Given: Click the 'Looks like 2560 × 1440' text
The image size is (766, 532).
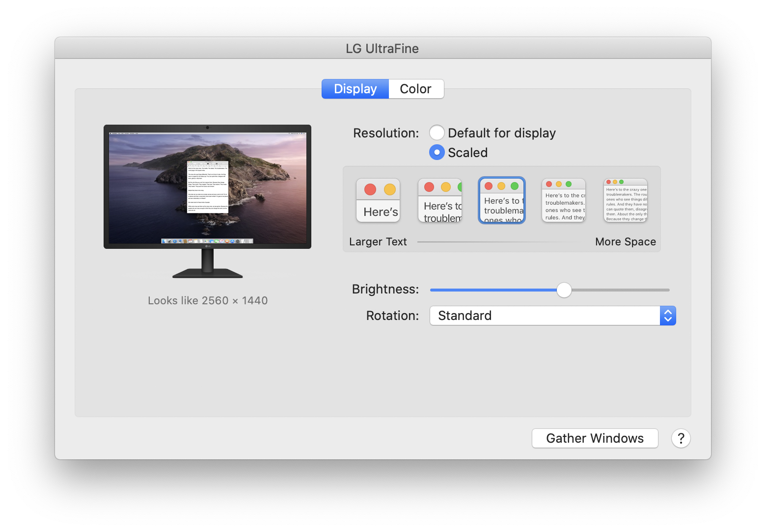Looking at the screenshot, I should point(207,300).
